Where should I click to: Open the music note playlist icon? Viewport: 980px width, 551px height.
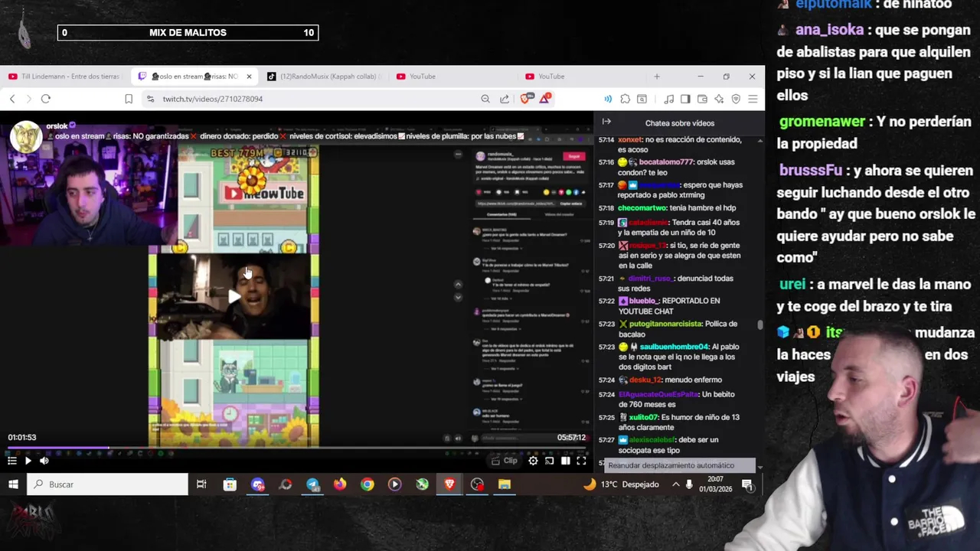(669, 99)
